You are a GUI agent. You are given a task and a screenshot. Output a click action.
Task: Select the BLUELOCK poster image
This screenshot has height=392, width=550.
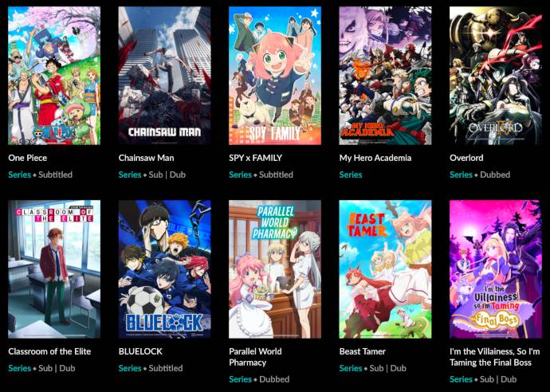coord(164,269)
